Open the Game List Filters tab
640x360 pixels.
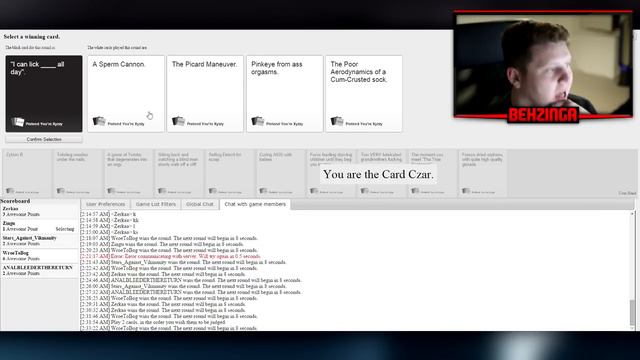pyautogui.click(x=156, y=204)
